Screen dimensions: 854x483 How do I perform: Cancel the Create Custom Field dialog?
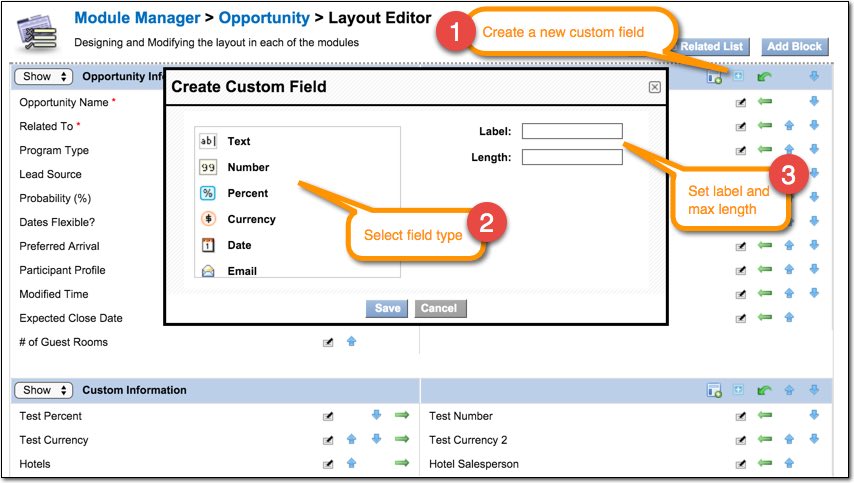pyautogui.click(x=440, y=308)
